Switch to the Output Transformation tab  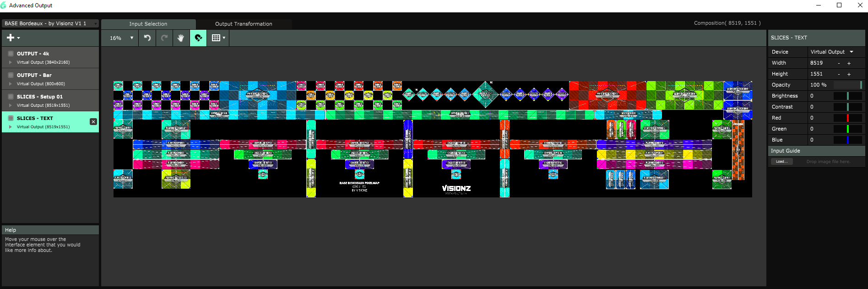pos(244,24)
